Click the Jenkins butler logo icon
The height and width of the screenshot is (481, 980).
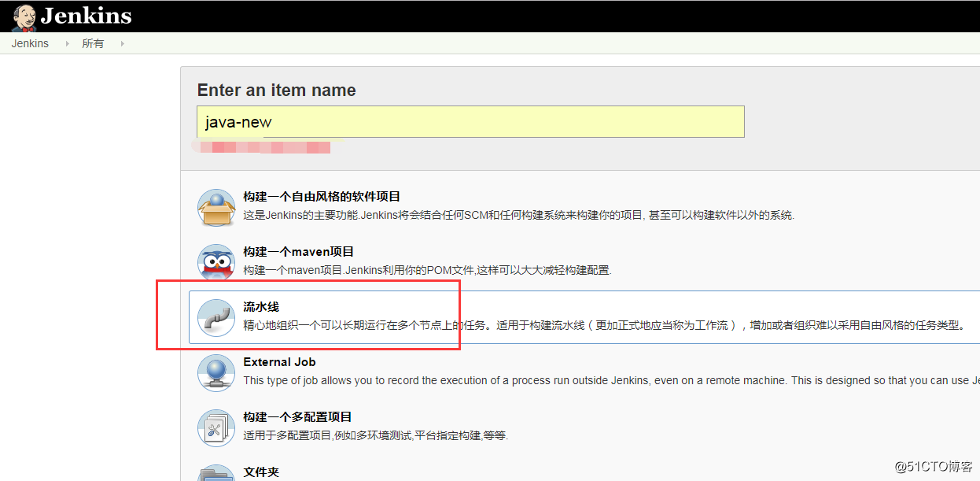(24, 17)
